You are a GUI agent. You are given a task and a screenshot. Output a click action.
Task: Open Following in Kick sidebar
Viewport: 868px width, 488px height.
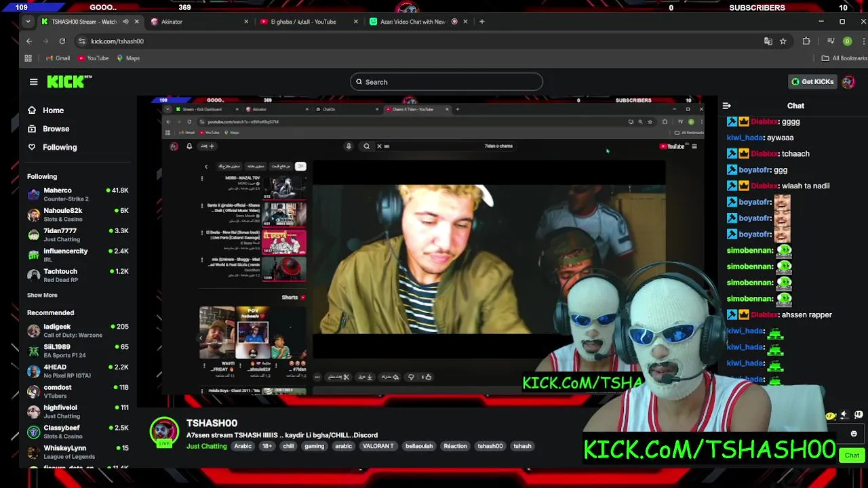click(x=53, y=147)
